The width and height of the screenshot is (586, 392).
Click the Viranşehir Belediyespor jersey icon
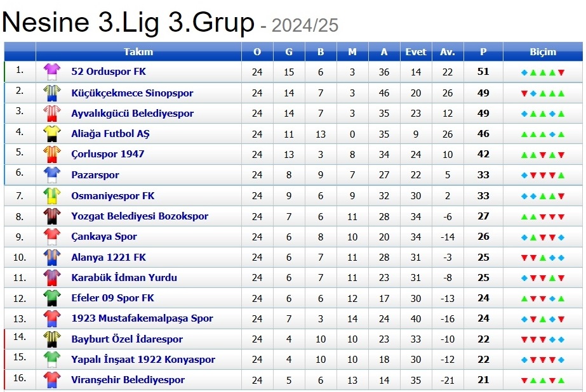coord(51,380)
